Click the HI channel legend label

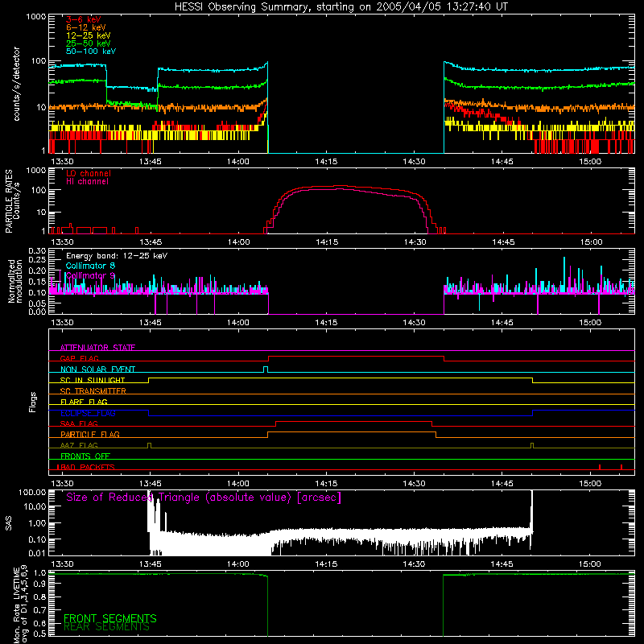coord(87,182)
